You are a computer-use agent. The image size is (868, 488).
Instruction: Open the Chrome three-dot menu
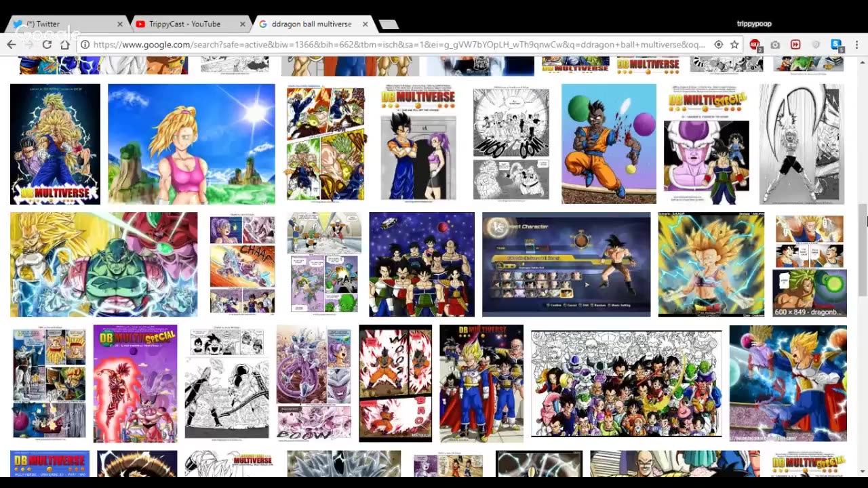tap(857, 45)
